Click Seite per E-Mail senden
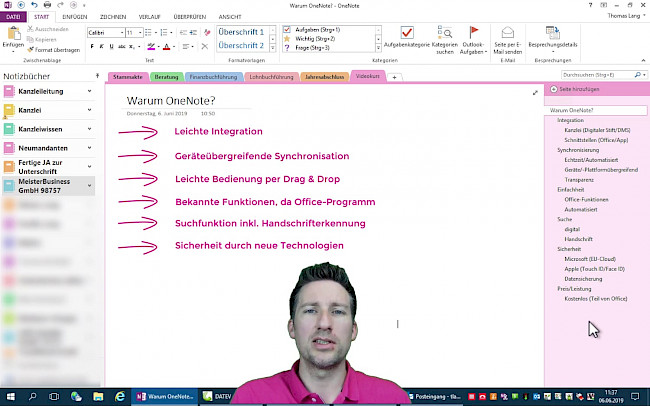The image size is (650, 406). [x=507, y=39]
